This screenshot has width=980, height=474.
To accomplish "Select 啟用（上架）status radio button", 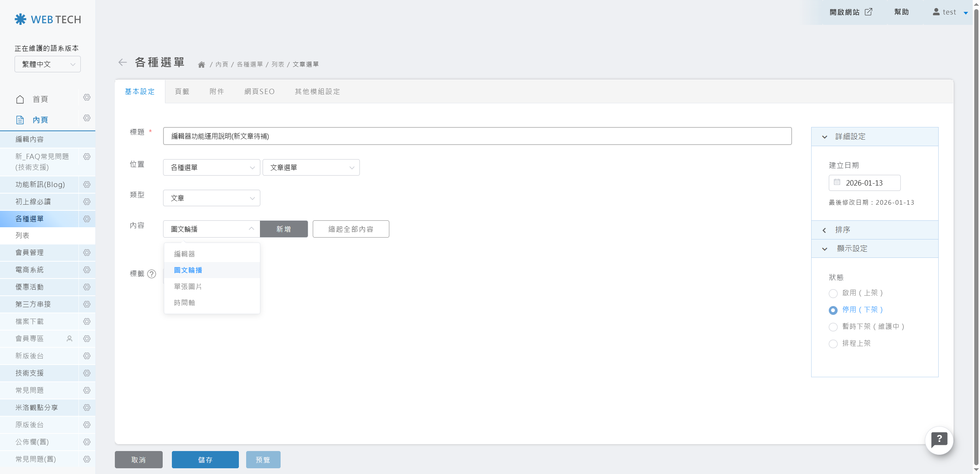I will click(833, 293).
